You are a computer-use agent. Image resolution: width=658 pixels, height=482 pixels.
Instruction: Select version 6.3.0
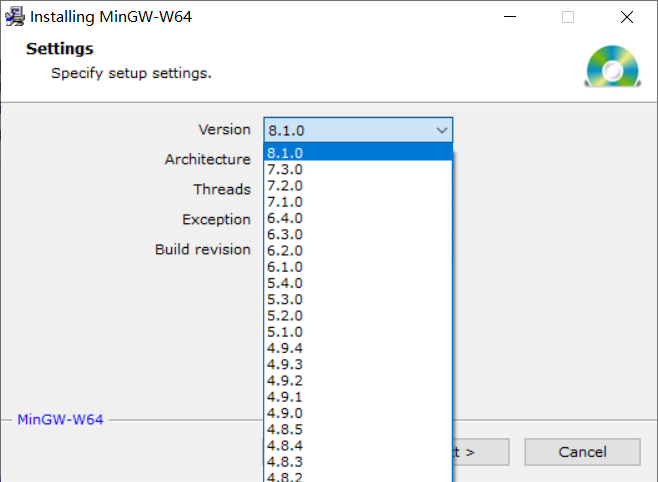pyautogui.click(x=358, y=234)
